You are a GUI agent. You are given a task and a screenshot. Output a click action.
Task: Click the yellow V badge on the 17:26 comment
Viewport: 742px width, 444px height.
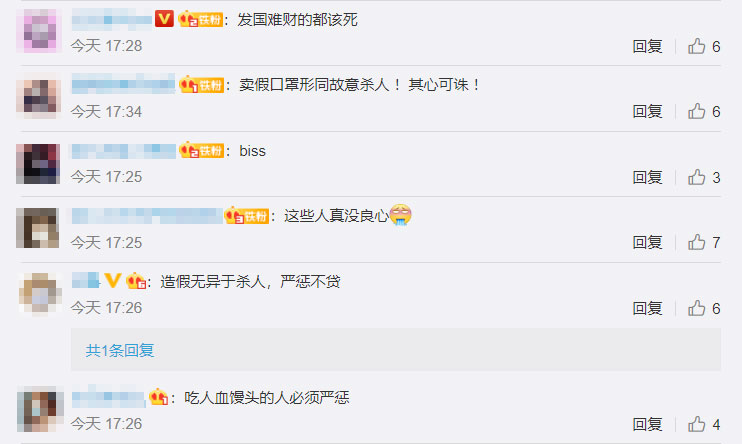113,281
